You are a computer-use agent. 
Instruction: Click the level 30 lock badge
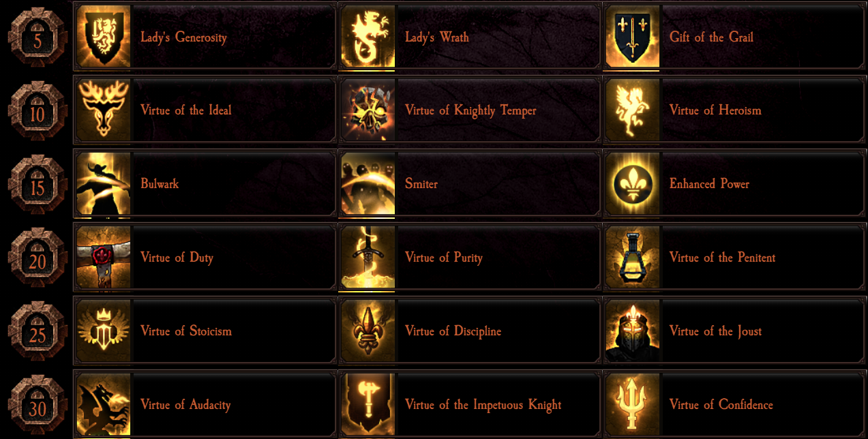click(x=38, y=406)
